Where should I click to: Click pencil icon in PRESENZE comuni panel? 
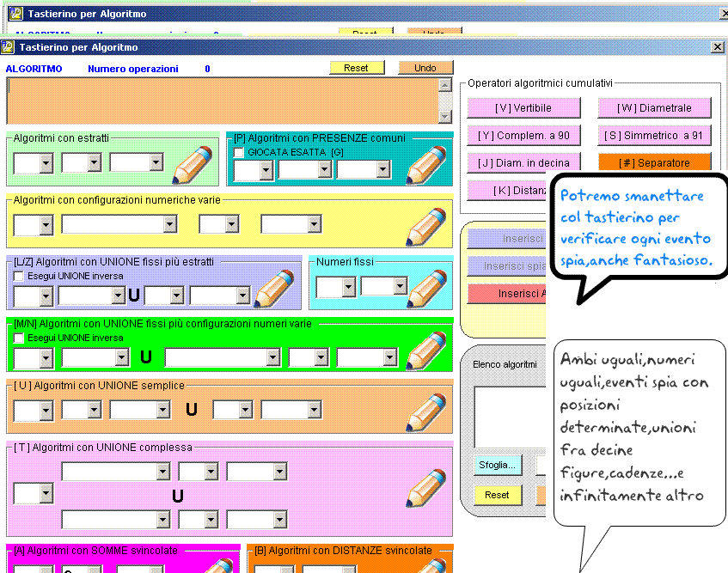[x=426, y=165]
